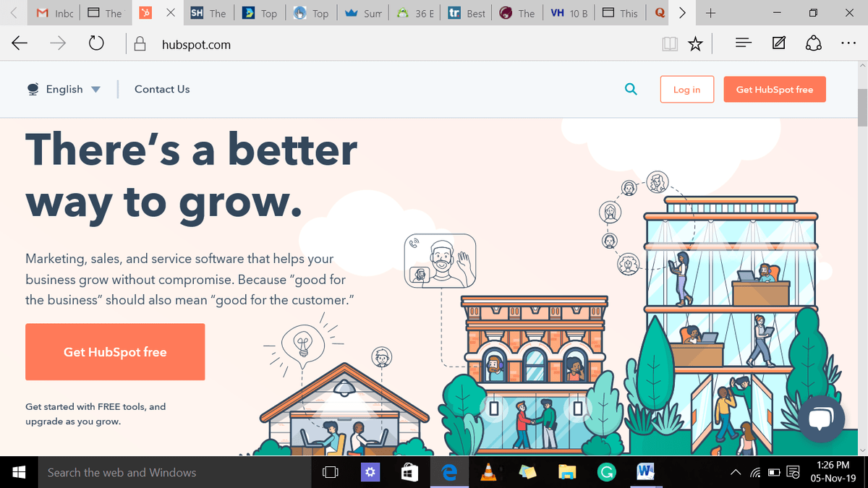
Task: Open Sticky Notes from the taskbar
Action: [527, 472]
